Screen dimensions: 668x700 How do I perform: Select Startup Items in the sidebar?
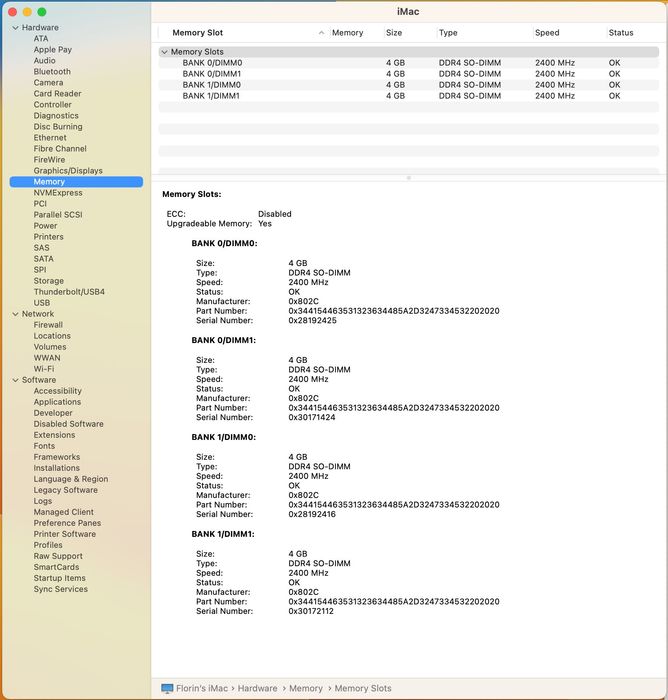point(59,578)
